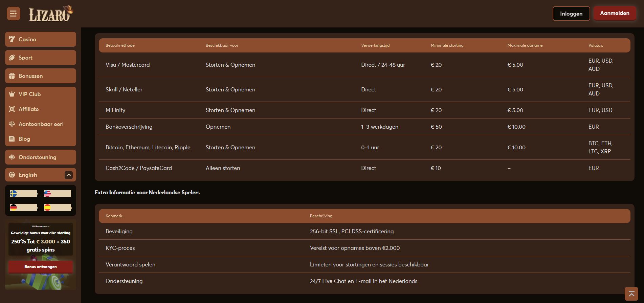Click the Aanmelden button
The width and height of the screenshot is (644, 303).
pyautogui.click(x=615, y=13)
